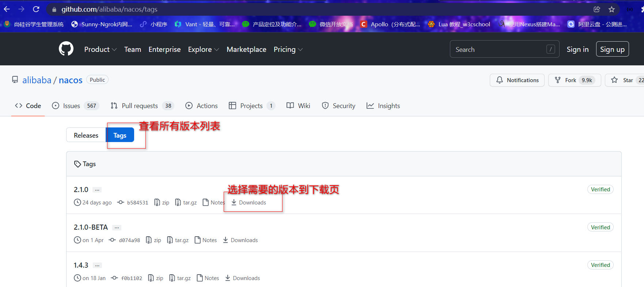
Task: Reload the page with the refresh icon
Action: 36,9
